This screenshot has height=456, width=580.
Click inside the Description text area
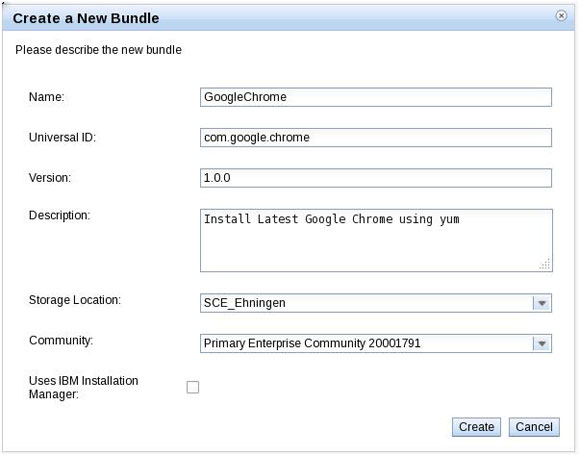pyautogui.click(x=376, y=240)
